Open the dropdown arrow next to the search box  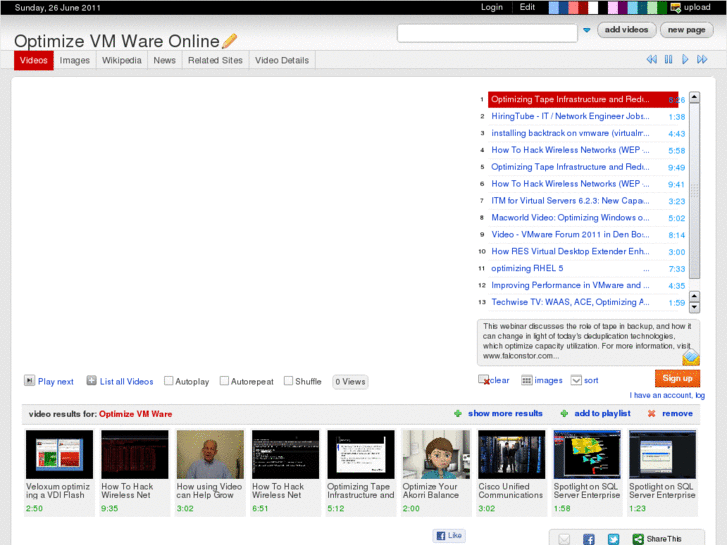point(586,31)
